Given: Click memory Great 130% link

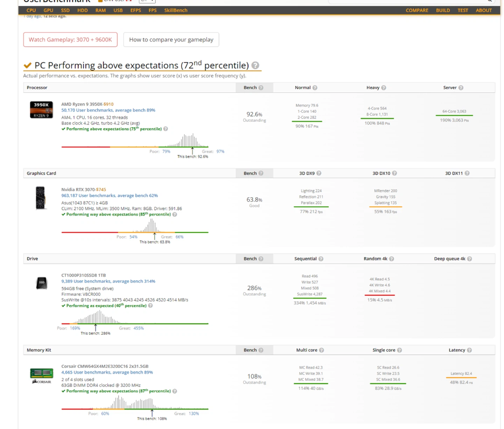Looking at the screenshot, I should pos(194,414).
